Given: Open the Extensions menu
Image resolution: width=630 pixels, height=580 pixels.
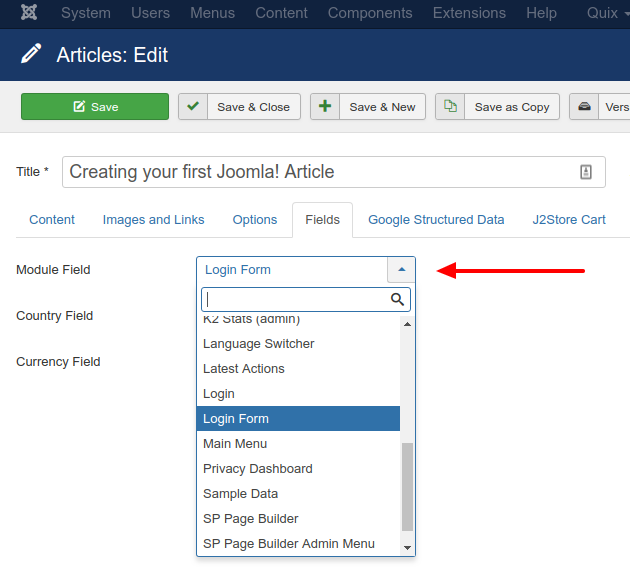Looking at the screenshot, I should [469, 13].
